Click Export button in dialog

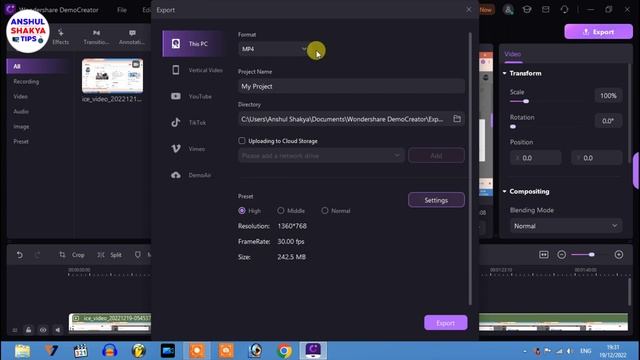click(445, 323)
